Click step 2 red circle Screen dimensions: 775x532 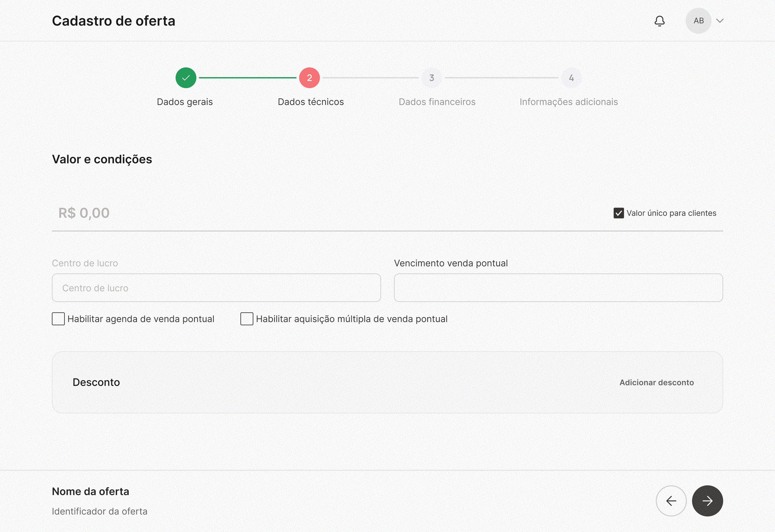pos(309,78)
